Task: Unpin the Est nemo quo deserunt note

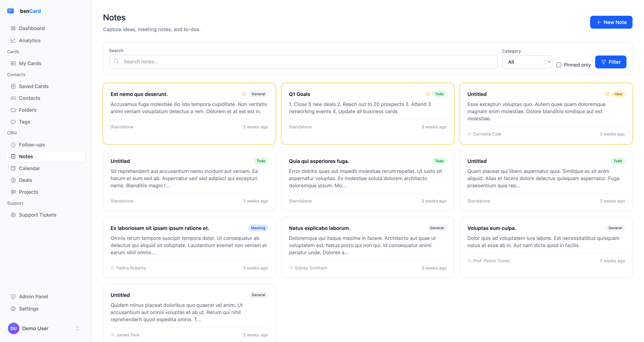Action: coord(244,94)
